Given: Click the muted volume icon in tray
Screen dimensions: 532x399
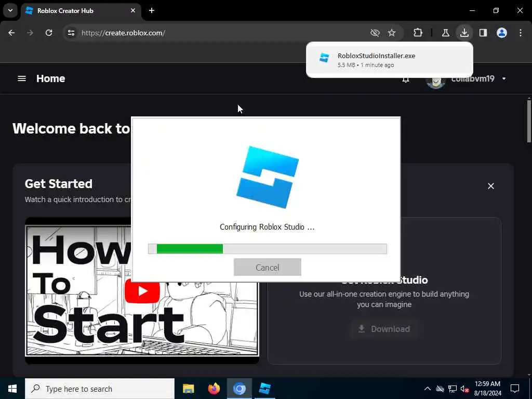Looking at the screenshot, I should (465, 389).
